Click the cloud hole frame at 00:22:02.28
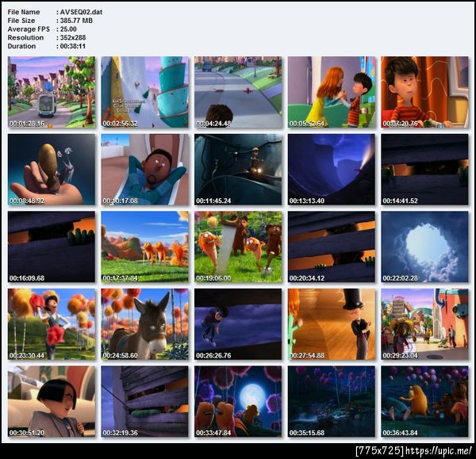 [x=424, y=247]
